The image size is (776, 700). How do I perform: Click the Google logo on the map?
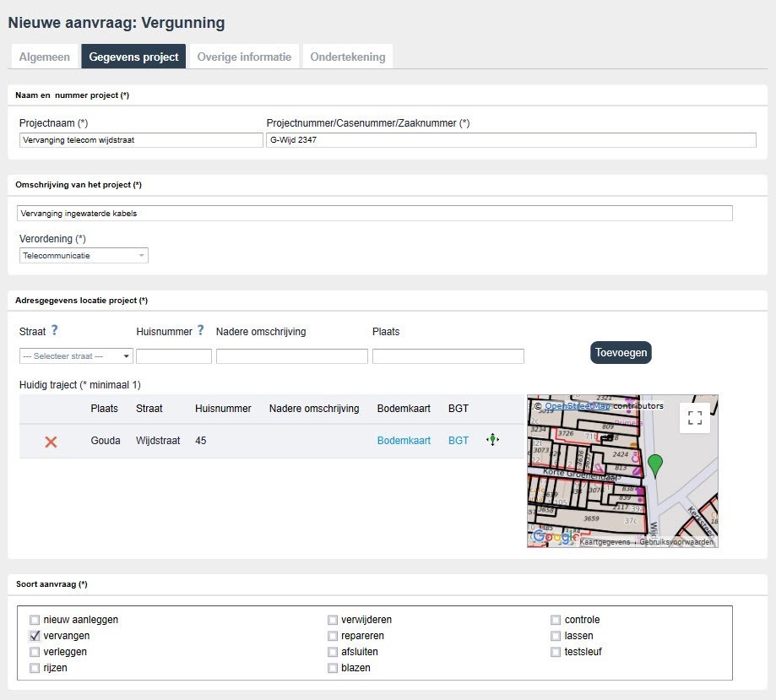556,537
